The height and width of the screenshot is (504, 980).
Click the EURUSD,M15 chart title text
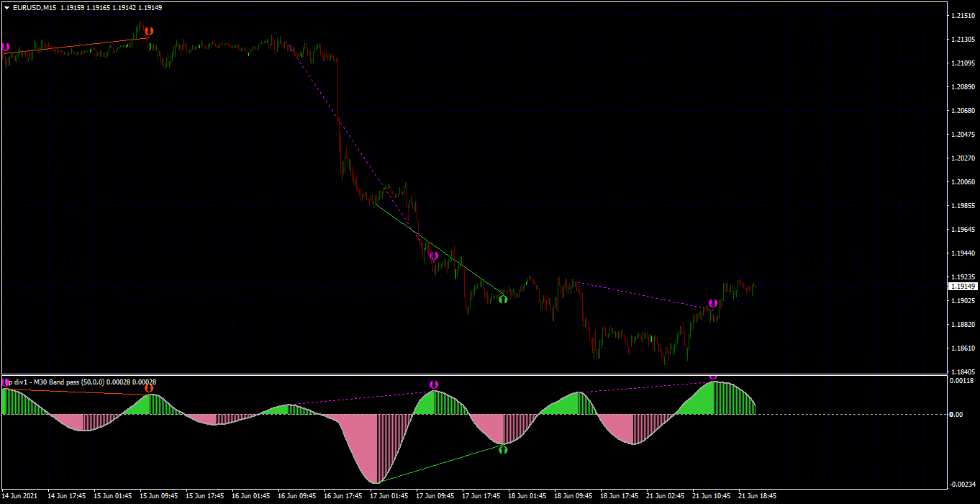[x=35, y=8]
